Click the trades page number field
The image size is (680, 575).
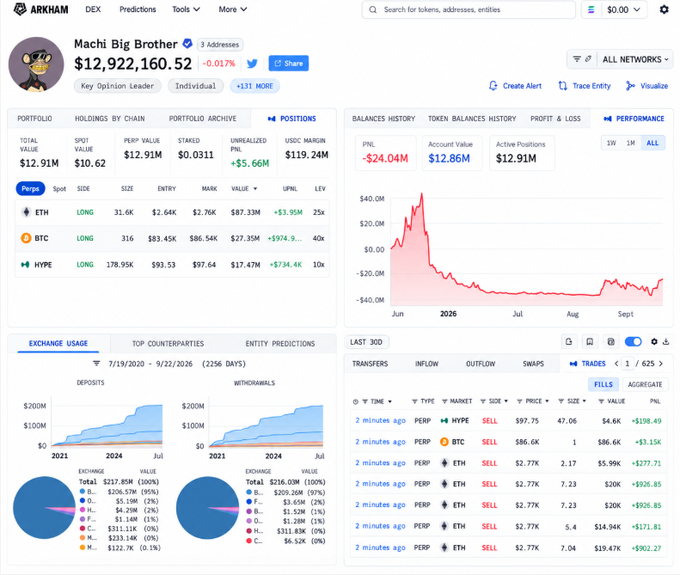pos(627,363)
